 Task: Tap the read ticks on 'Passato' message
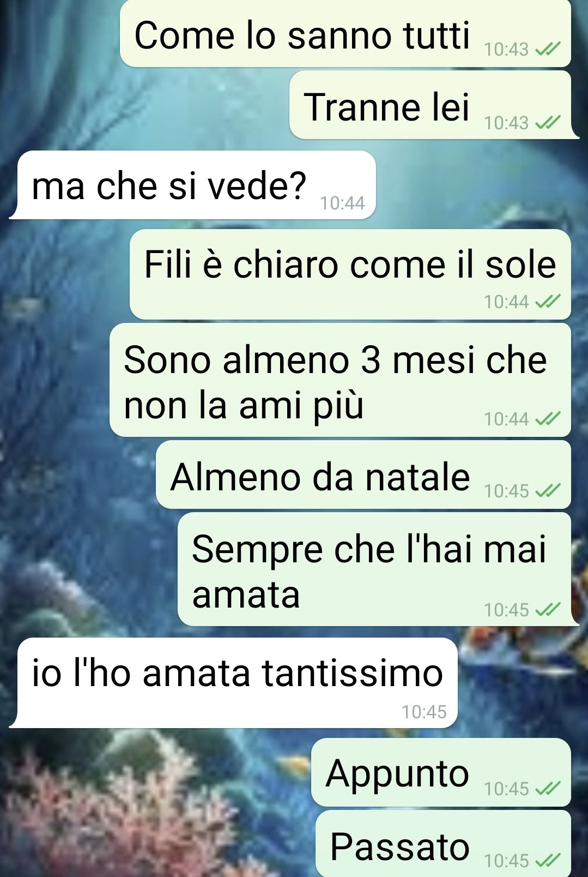click(x=547, y=861)
